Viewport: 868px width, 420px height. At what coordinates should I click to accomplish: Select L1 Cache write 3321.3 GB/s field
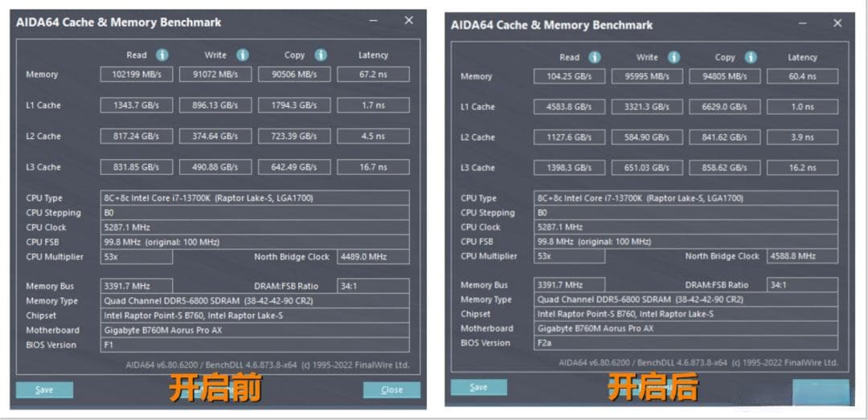(x=647, y=107)
